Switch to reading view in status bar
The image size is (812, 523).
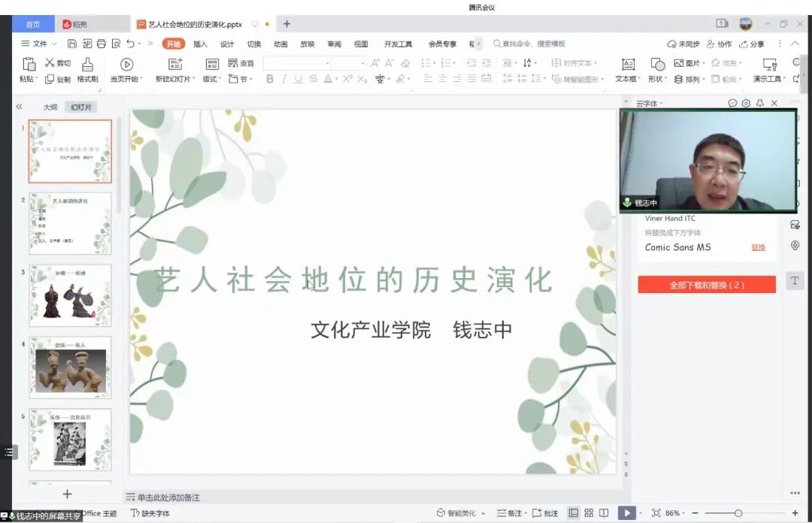pos(603,513)
